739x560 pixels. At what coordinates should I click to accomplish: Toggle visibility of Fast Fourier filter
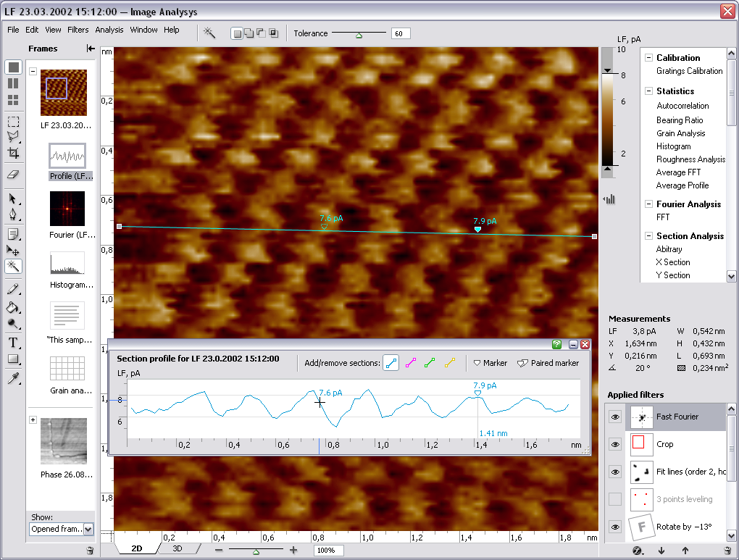[x=615, y=417]
